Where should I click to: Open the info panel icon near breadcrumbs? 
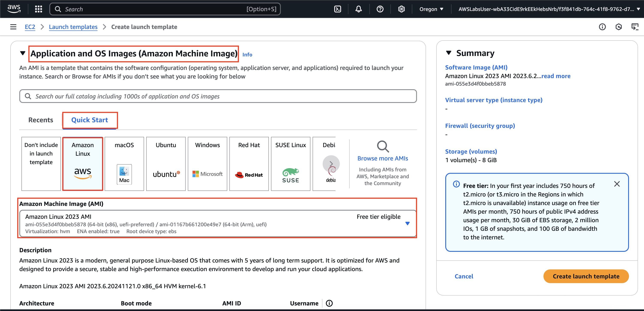tap(602, 27)
